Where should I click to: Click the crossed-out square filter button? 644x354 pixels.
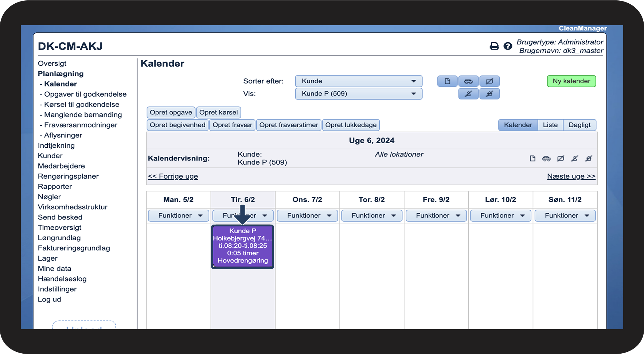(x=489, y=81)
